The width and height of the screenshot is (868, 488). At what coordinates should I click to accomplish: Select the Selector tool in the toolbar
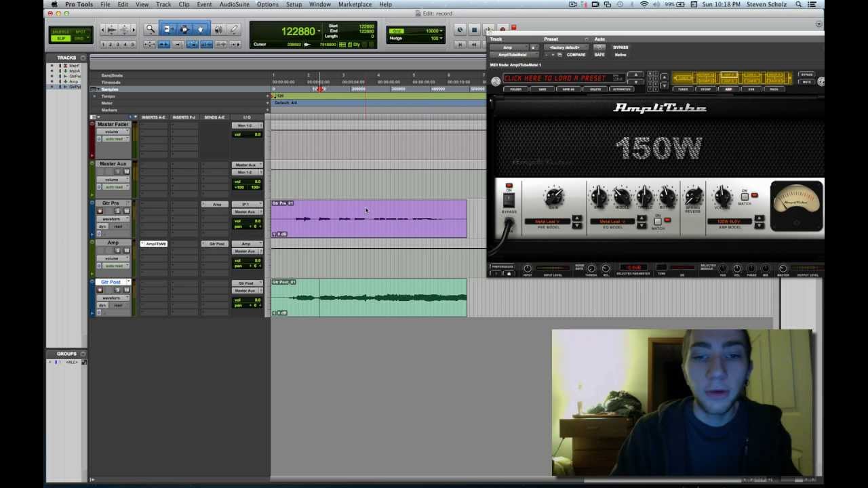184,30
